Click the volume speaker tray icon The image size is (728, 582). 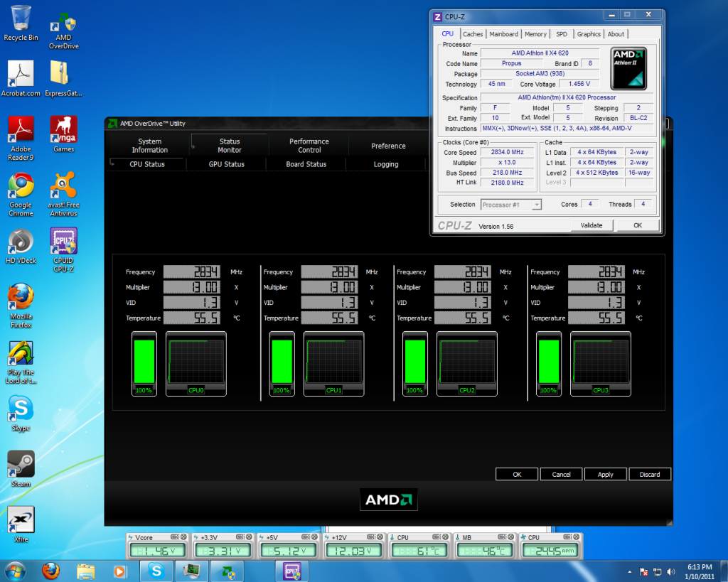[x=670, y=572]
